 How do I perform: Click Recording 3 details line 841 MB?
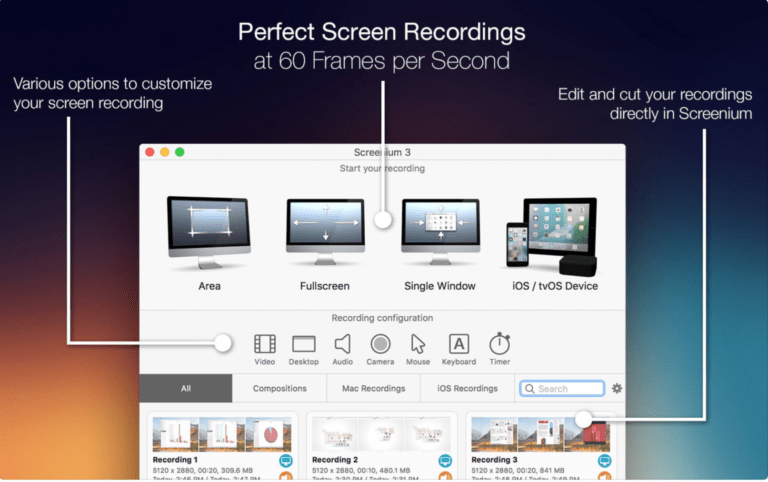click(x=518, y=470)
